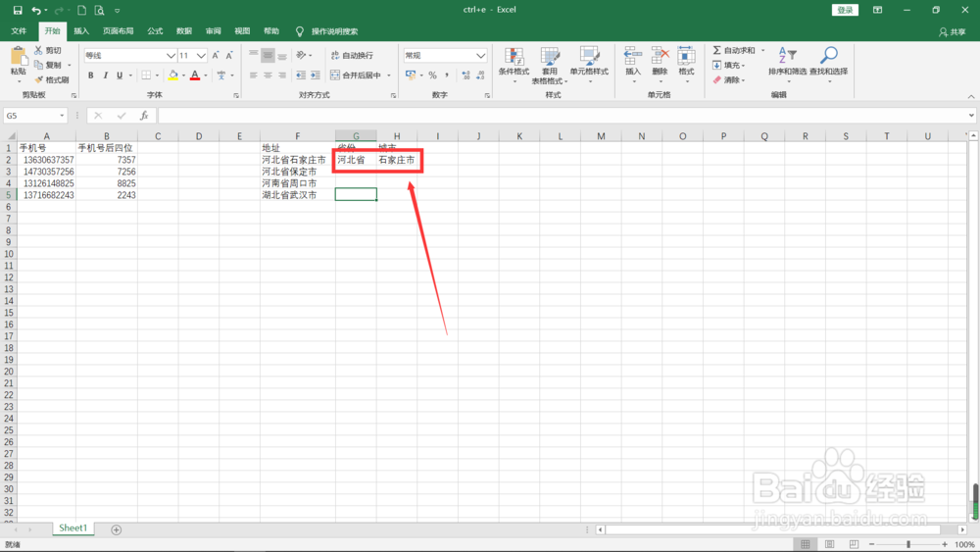
Task: Switch to the 公式 (Formulas) tab
Action: click(x=155, y=31)
